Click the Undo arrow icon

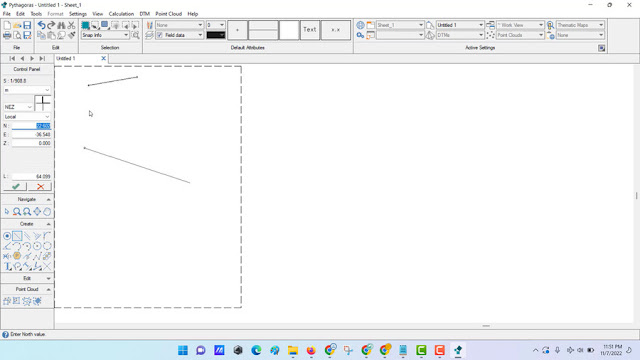41,25
